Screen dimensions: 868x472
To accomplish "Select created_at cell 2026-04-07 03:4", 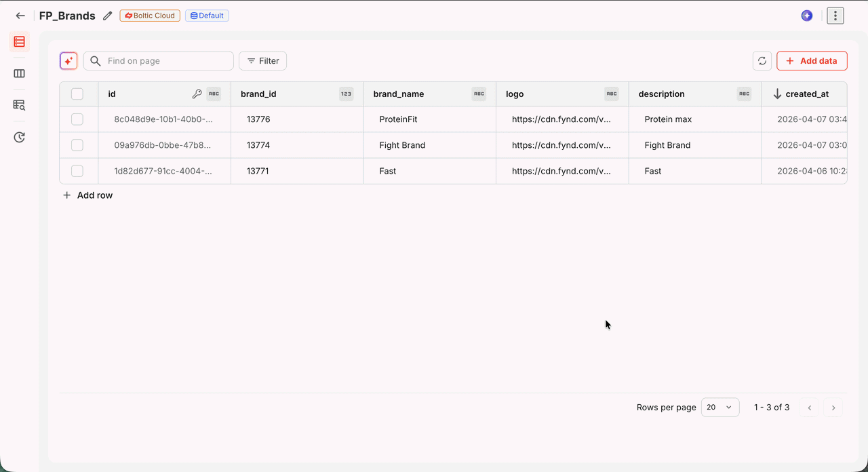I will (x=805, y=119).
